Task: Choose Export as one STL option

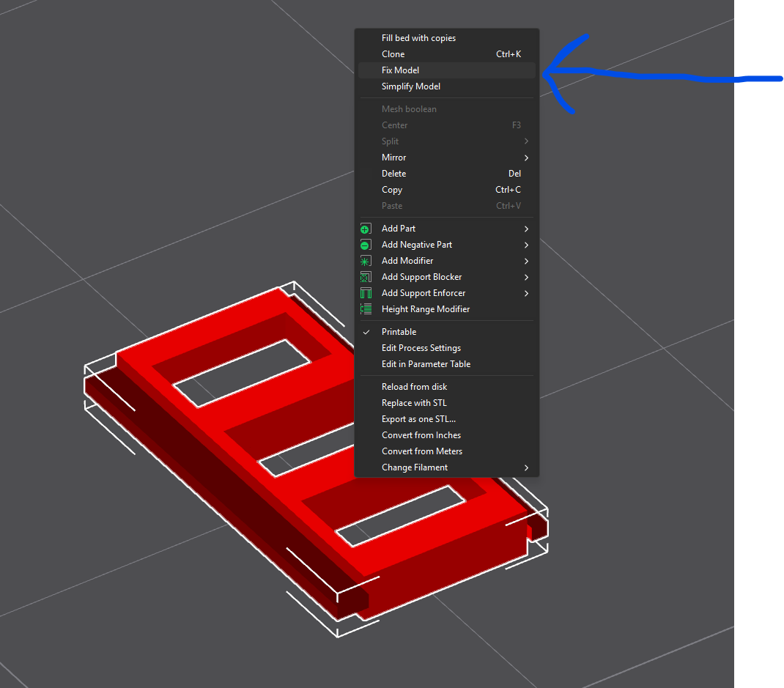Action: tap(418, 419)
